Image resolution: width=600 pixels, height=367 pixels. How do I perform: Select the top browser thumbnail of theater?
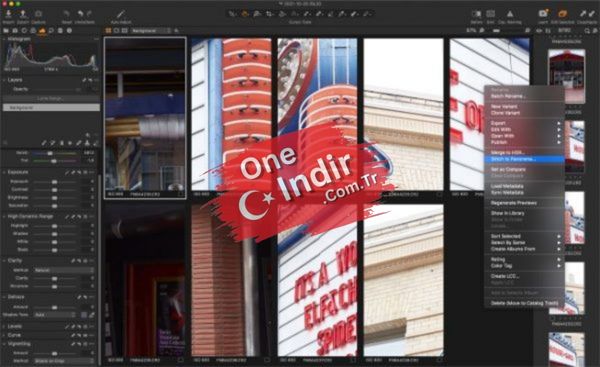point(566,76)
